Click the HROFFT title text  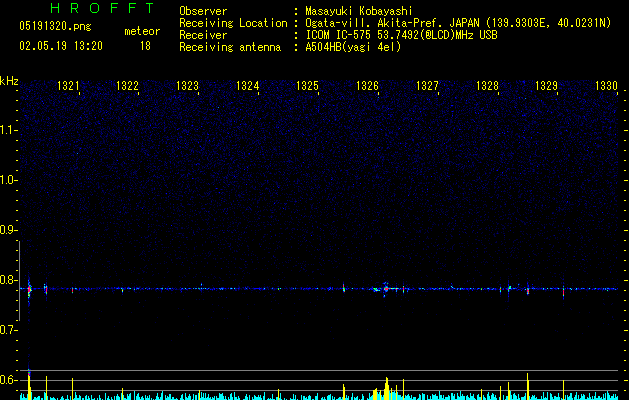tap(103, 8)
